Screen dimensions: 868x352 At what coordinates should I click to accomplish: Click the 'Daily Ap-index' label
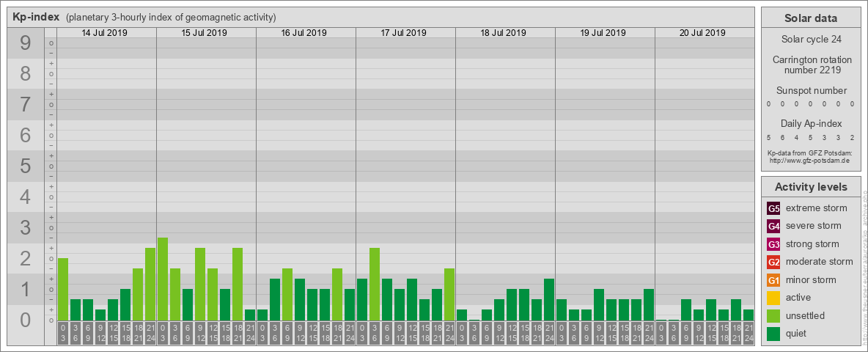tap(812, 124)
